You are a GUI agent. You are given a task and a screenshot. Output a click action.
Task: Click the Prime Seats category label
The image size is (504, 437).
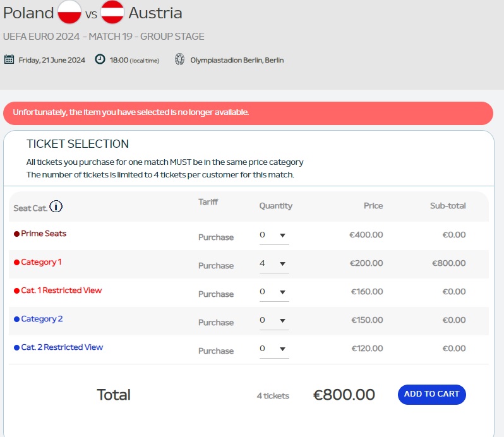pyautogui.click(x=44, y=234)
